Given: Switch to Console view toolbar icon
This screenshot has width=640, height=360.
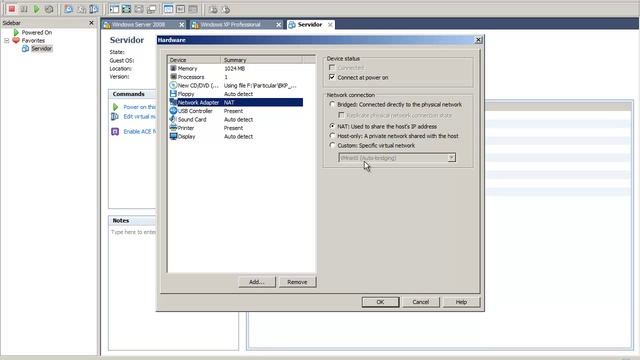Looking at the screenshot, I should tap(180, 9).
